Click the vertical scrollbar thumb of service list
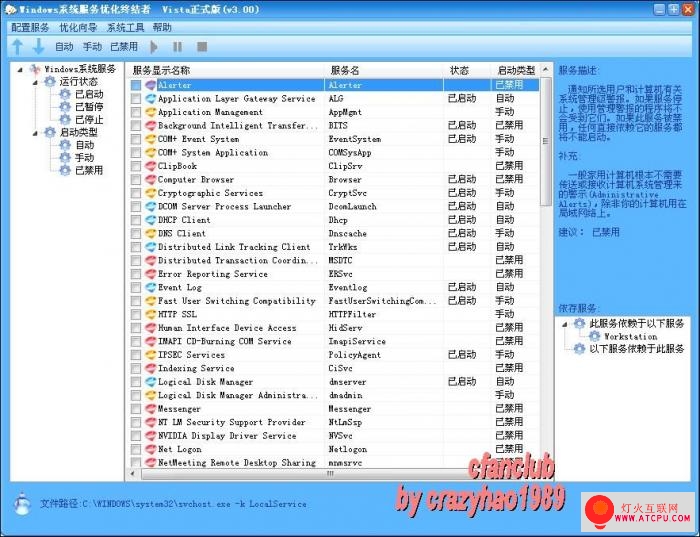Viewport: 700px width, 537px height. (x=546, y=142)
